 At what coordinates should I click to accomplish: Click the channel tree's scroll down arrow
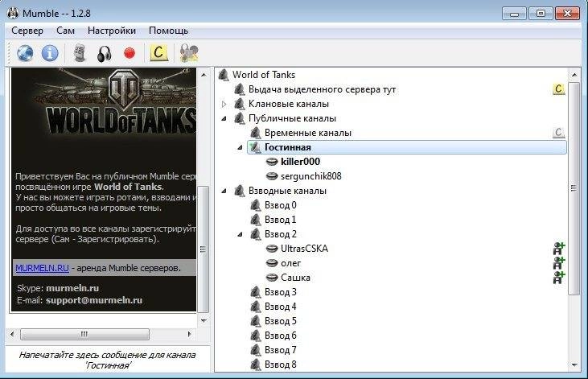point(574,365)
